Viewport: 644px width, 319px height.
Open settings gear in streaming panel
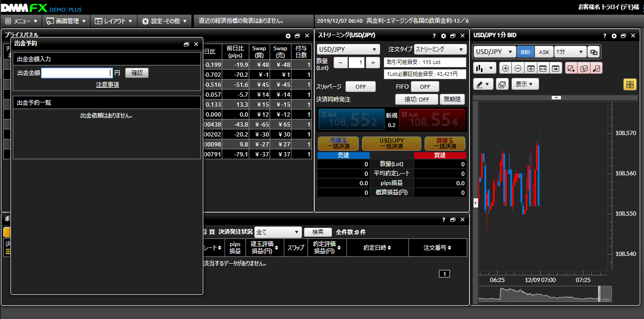(x=444, y=36)
